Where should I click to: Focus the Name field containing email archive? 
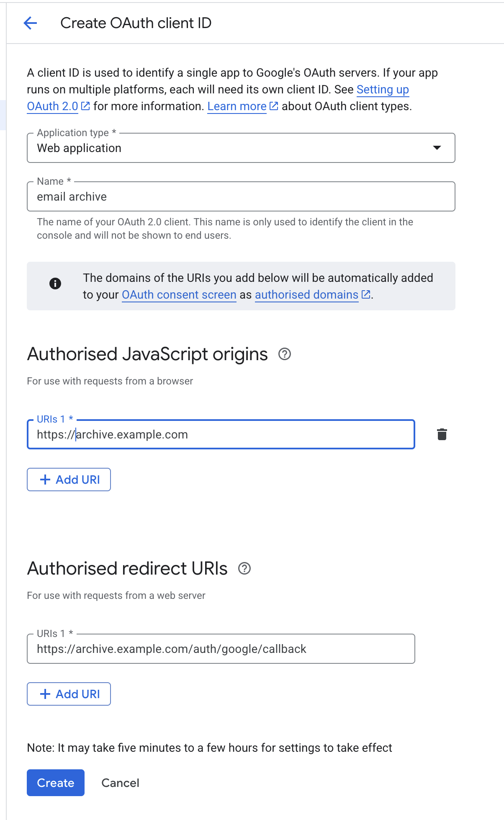(x=241, y=197)
